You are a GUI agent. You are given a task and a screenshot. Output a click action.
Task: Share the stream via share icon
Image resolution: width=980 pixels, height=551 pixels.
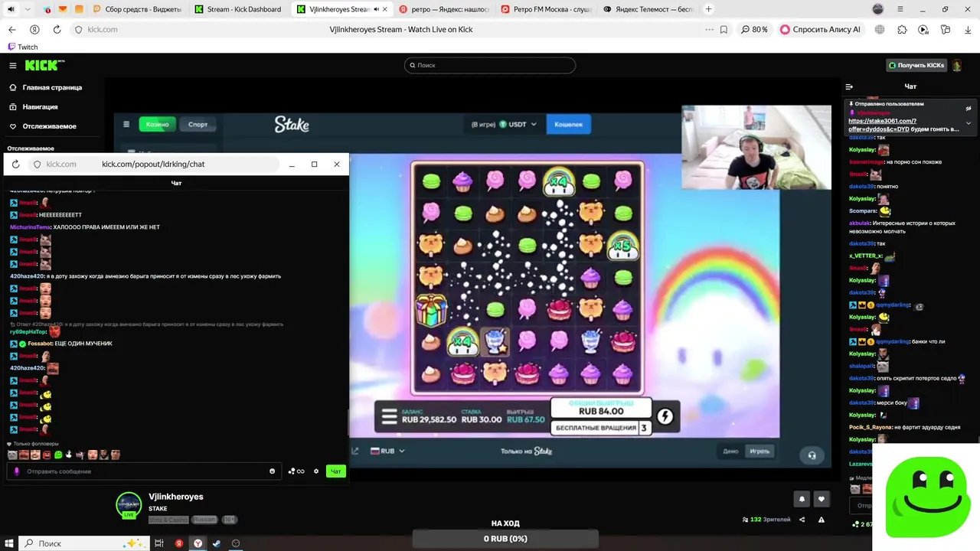coord(802,520)
